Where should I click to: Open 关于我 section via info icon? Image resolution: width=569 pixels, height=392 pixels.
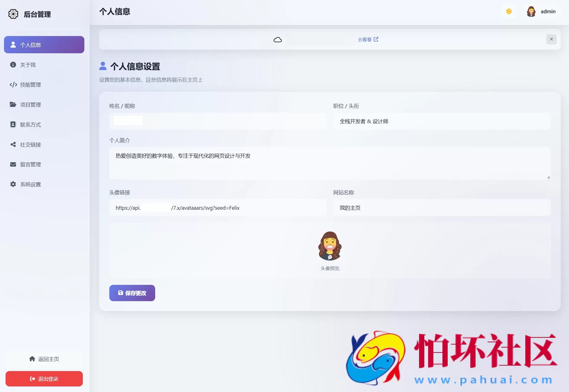click(13, 65)
